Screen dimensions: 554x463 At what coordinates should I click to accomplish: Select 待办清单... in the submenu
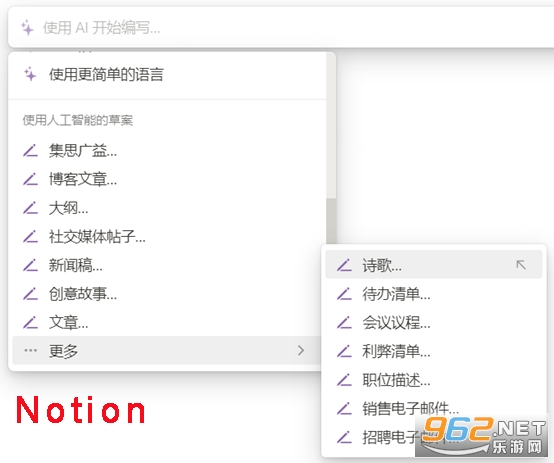point(434,294)
